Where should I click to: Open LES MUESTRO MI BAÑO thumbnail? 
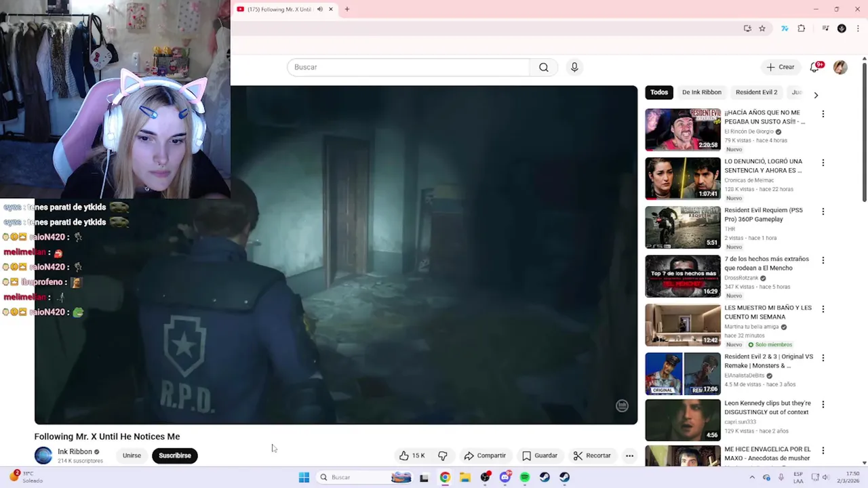point(683,325)
